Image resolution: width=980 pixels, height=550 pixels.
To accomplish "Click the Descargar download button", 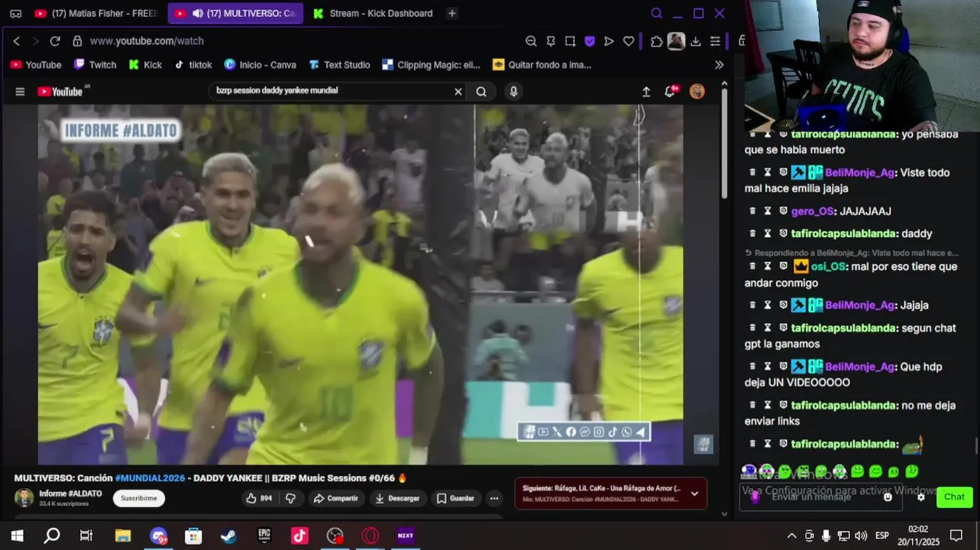I will tap(397, 498).
